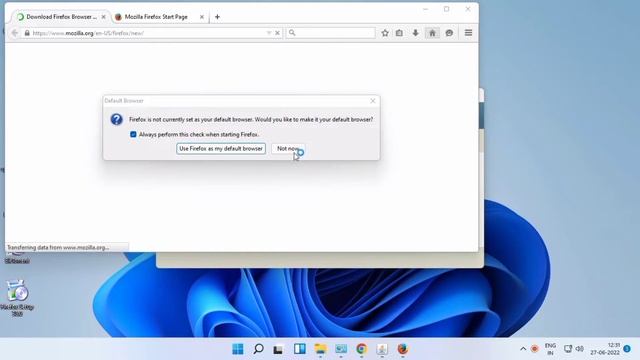Image resolution: width=640 pixels, height=360 pixels.
Task: Open the monitor app icon left of Chrome
Action: pos(341,349)
